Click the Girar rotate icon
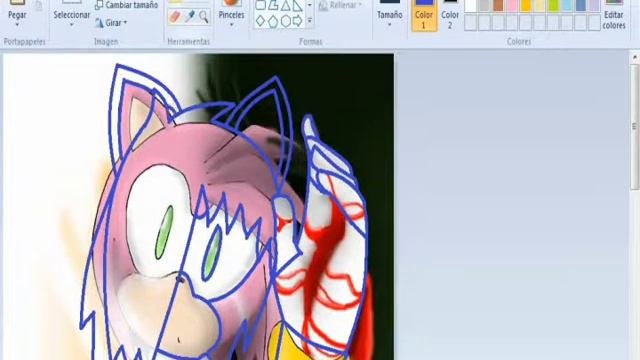Screen dimensions: 640x360 pos(99,23)
